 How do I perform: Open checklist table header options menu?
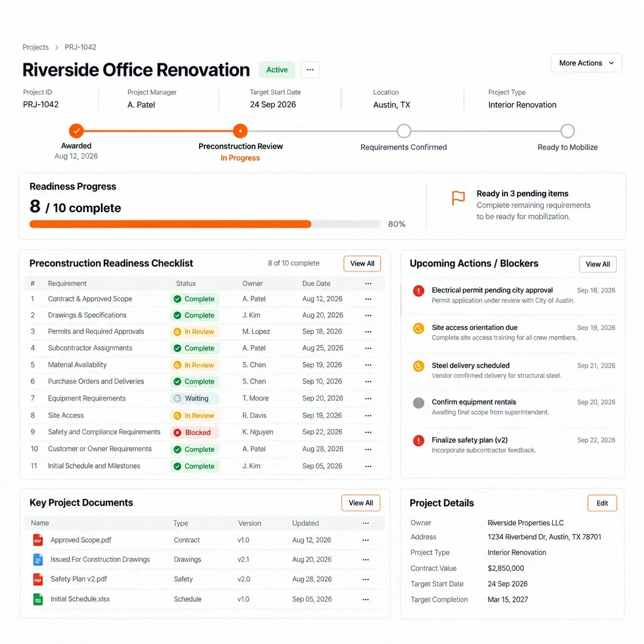pos(368,283)
